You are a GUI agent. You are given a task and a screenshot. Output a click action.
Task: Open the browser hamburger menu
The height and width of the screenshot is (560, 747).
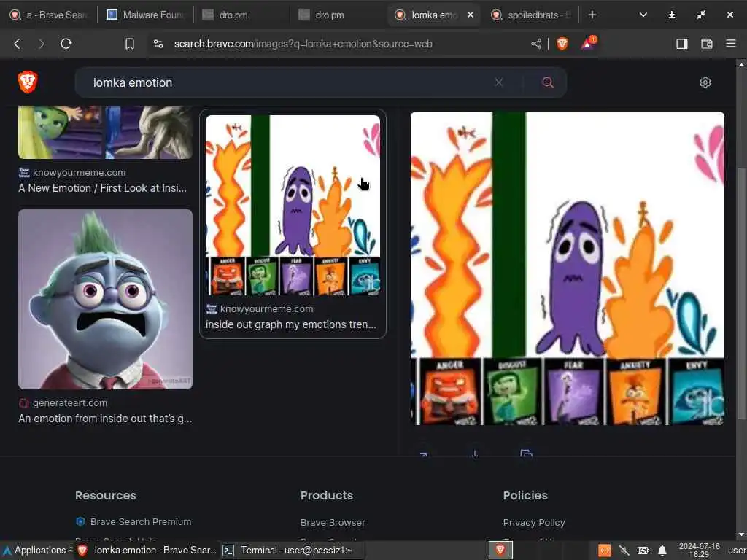[731, 43]
